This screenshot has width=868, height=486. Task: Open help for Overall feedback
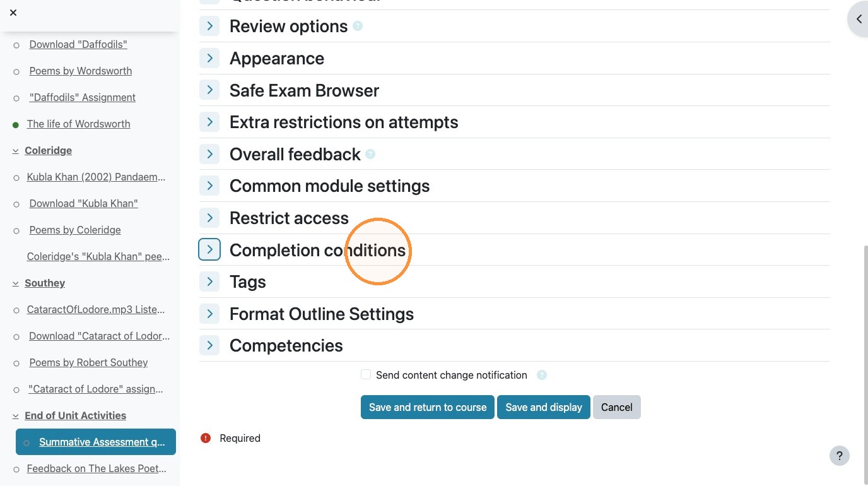[370, 154]
